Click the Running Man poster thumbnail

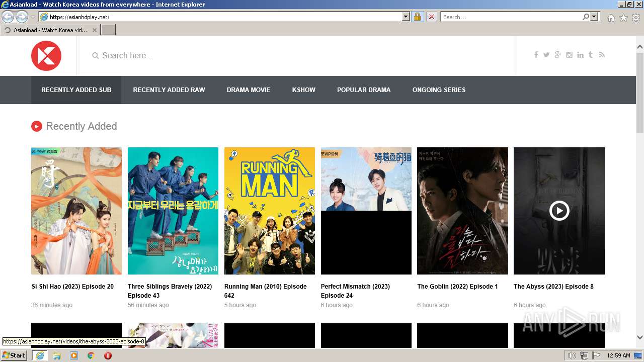(270, 211)
